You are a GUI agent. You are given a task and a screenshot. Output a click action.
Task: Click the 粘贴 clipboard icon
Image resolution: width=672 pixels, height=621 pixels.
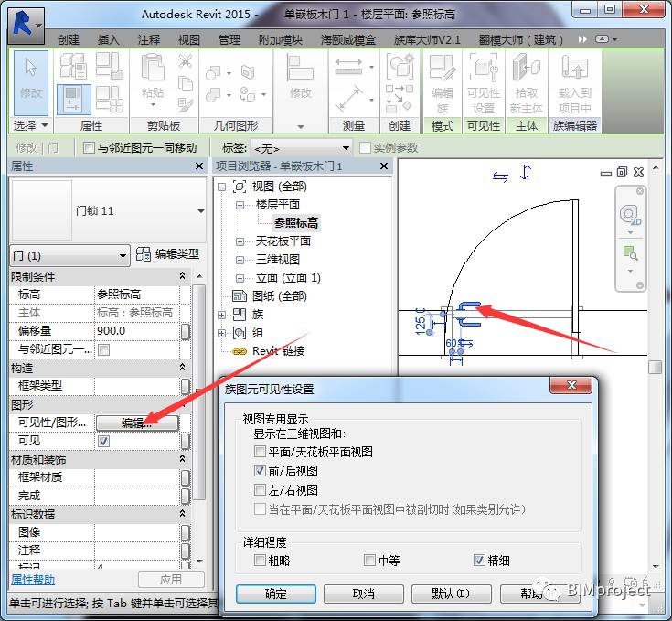tap(152, 80)
